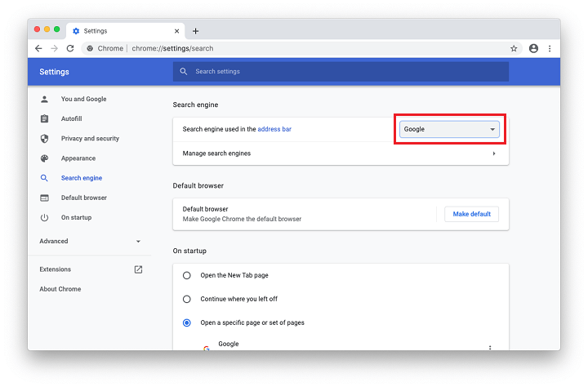Select 'Open the New Tab page' radio button
588x387 pixels.
tap(187, 275)
